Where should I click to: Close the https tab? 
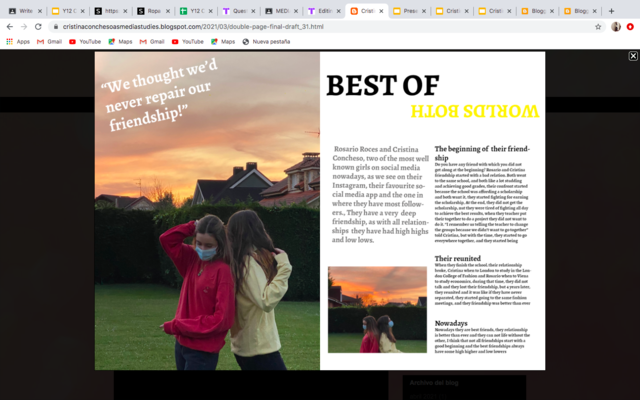click(x=125, y=11)
